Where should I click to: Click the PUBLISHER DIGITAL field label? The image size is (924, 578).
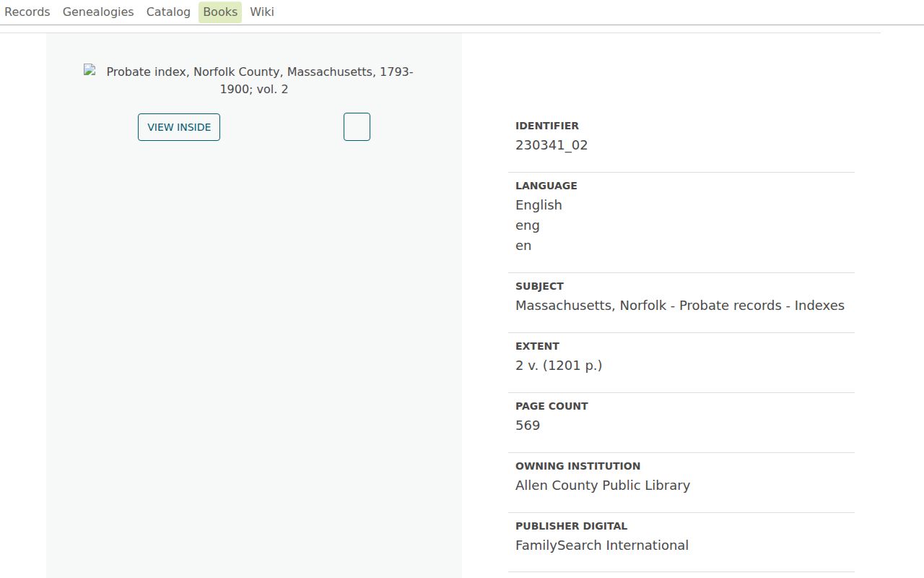(572, 526)
